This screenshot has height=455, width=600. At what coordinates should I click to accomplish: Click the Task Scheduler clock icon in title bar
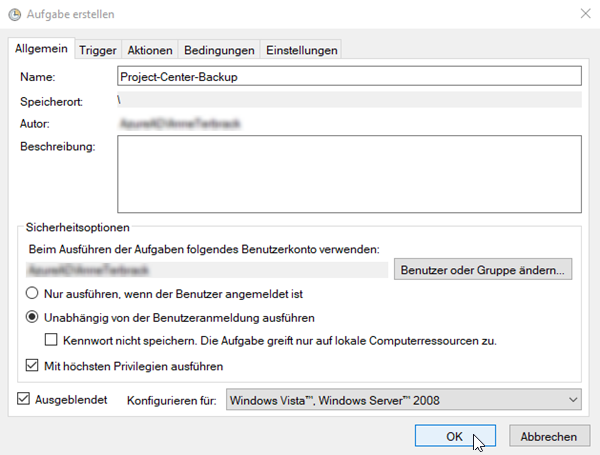click(x=12, y=13)
